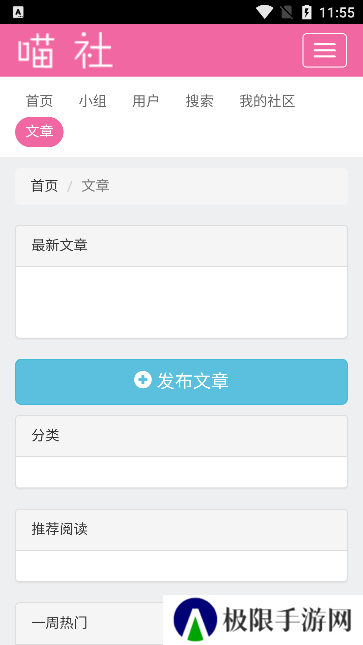
Task: Open the 搜索 navigation tab
Action: [200, 101]
